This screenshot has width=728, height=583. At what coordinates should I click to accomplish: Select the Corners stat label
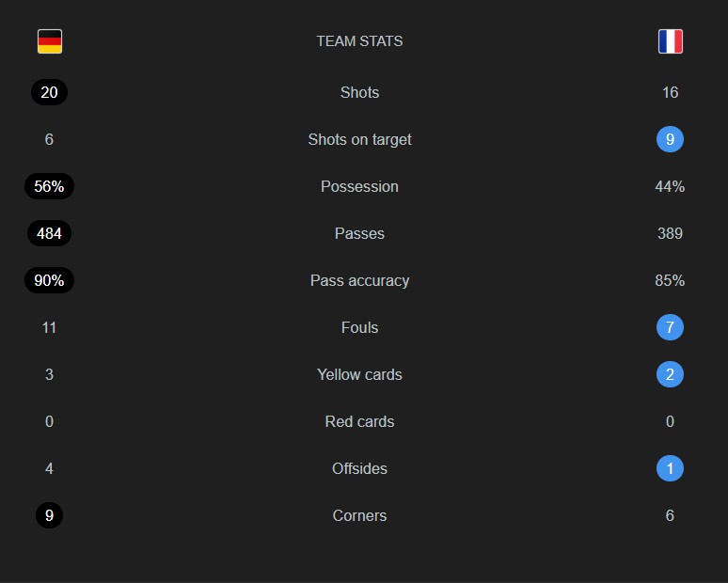point(359,515)
